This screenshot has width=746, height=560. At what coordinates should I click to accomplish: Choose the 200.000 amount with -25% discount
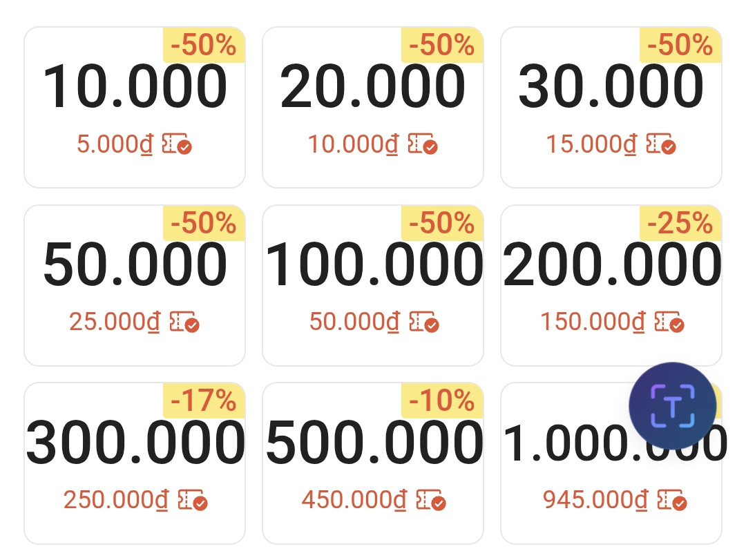611,285
